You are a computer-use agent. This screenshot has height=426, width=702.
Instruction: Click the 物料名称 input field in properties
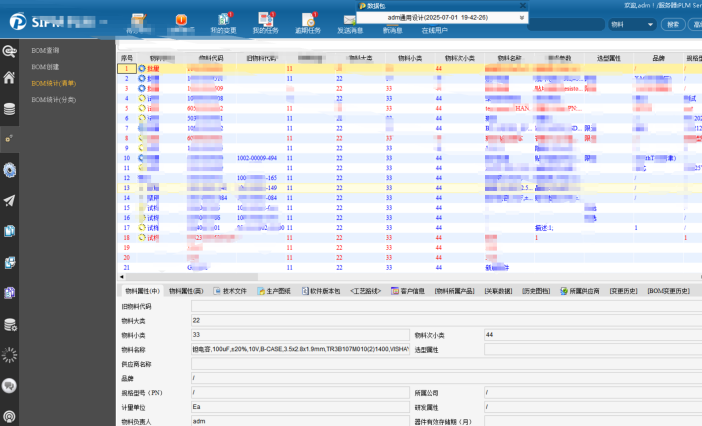[x=298, y=349]
